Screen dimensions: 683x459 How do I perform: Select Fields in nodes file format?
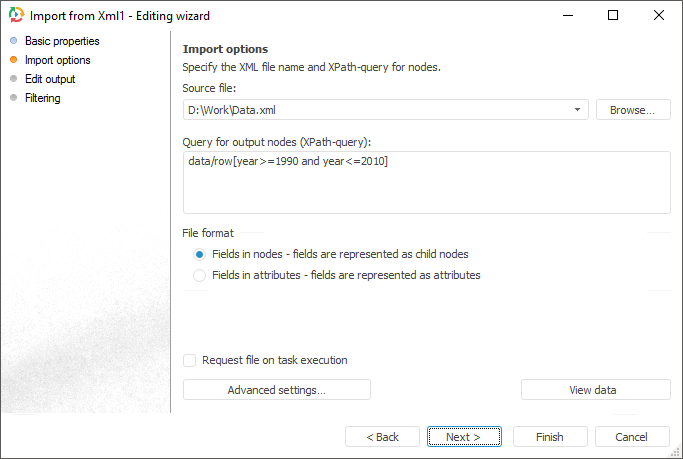(x=200, y=254)
